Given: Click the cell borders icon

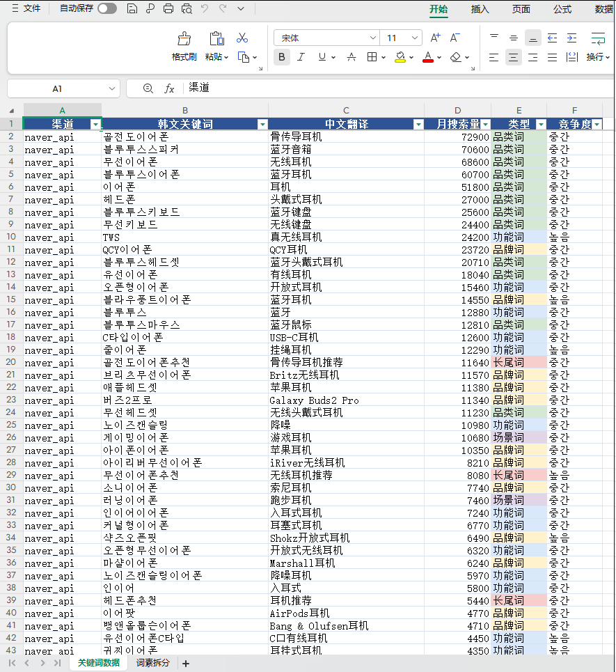Looking at the screenshot, I should tap(372, 57).
